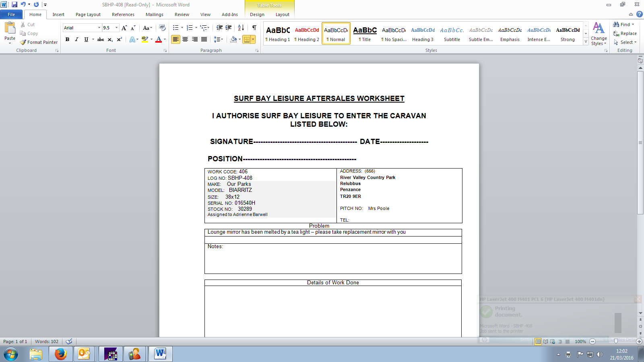Image resolution: width=644 pixels, height=362 pixels.
Task: Apply text effects to selected text
Action: point(132,39)
